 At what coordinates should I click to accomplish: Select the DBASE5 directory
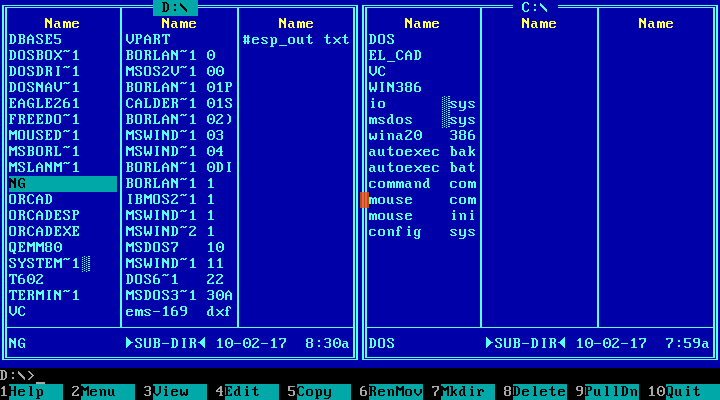[35, 39]
